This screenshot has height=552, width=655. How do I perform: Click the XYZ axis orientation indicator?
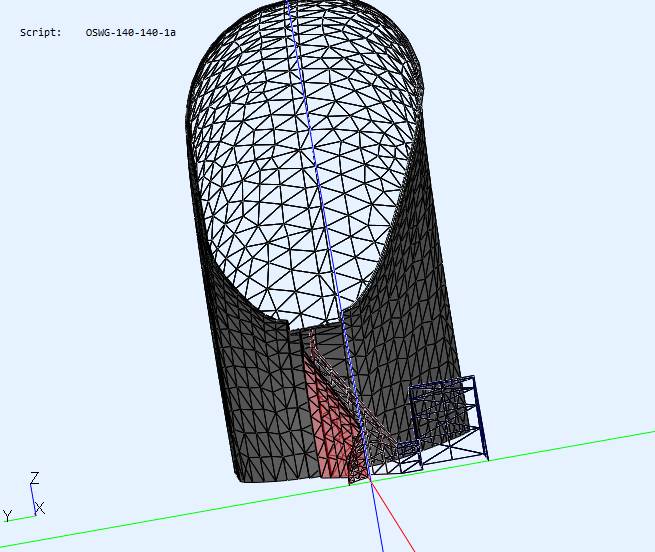click(x=24, y=497)
